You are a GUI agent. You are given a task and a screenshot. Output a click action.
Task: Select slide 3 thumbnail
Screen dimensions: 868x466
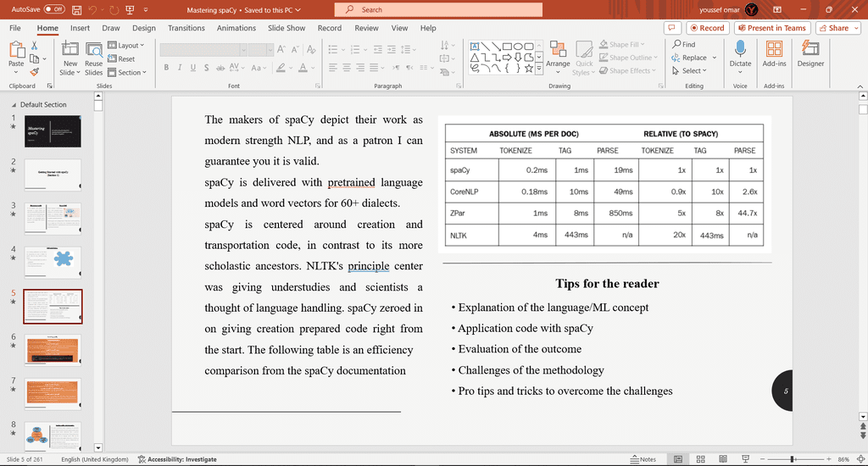click(x=53, y=219)
